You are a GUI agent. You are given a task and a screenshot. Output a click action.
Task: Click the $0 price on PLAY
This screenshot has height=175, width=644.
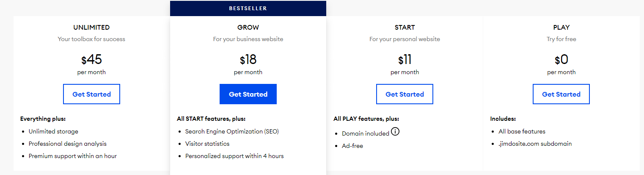point(561,60)
